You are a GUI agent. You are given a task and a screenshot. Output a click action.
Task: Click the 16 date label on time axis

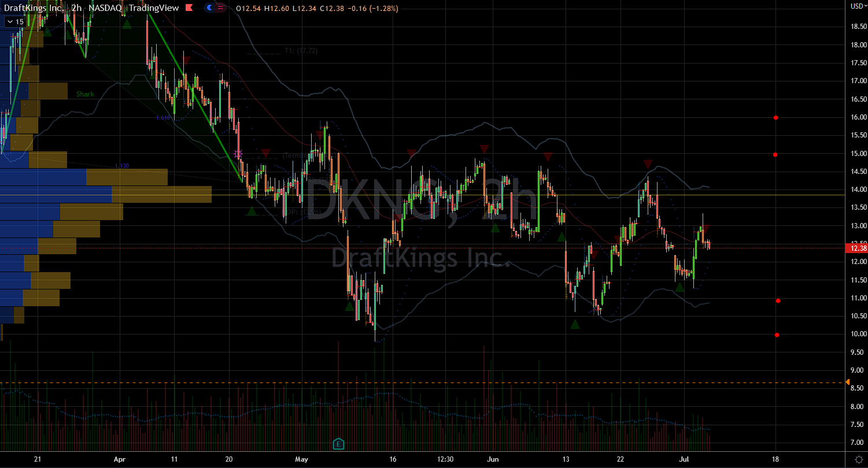point(393,459)
